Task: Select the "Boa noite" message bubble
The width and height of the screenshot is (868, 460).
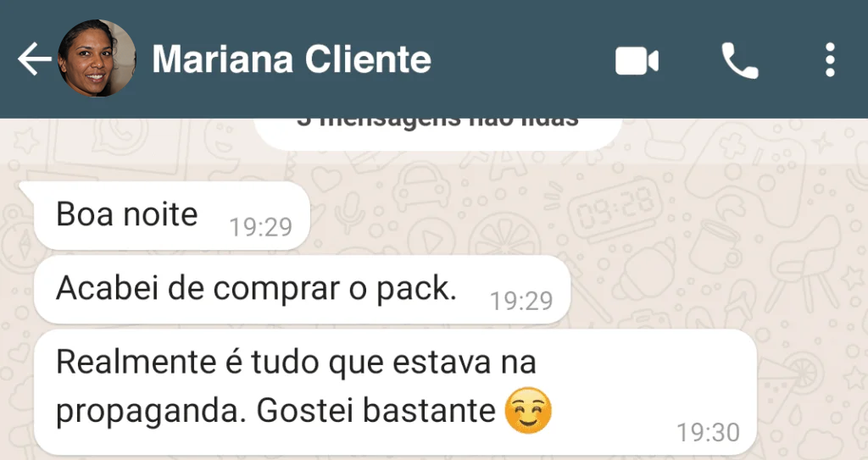Action: (x=171, y=215)
